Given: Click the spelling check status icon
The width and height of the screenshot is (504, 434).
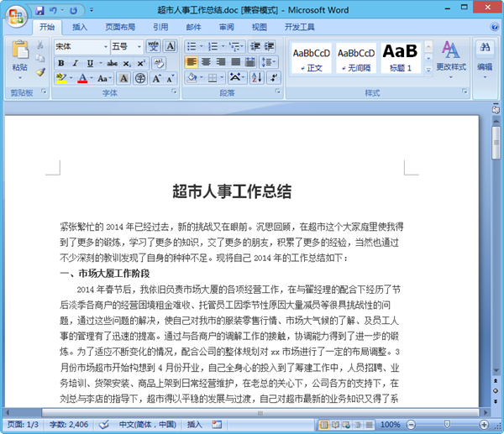Looking at the screenshot, I should click(103, 425).
